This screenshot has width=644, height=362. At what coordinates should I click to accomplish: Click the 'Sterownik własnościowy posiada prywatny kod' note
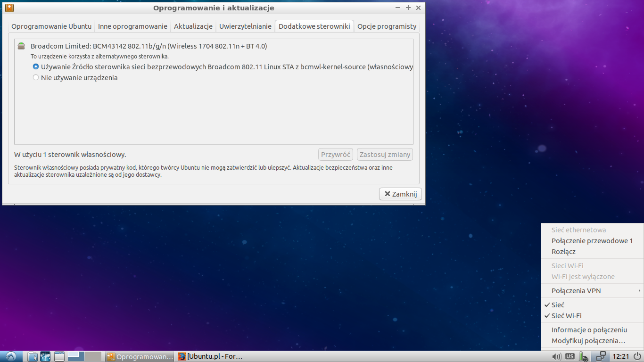pos(203,171)
